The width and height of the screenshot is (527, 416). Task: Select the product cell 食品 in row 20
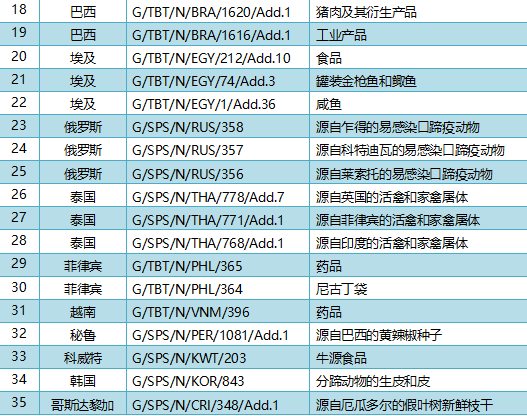coord(328,58)
